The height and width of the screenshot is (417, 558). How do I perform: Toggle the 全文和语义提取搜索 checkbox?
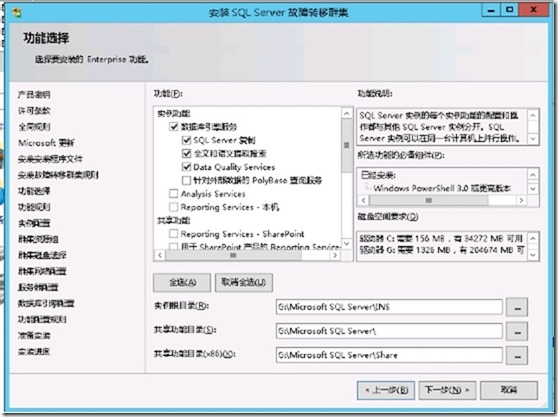click(x=186, y=153)
